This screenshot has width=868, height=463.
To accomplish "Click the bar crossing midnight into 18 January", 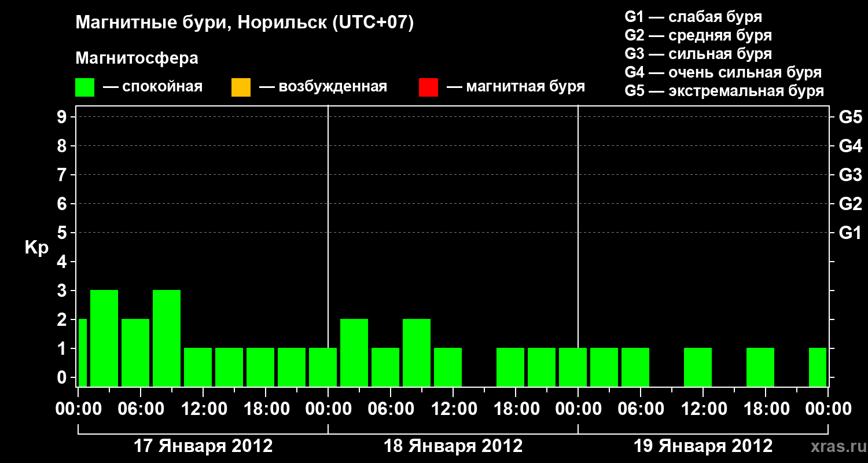I will coord(323,367).
